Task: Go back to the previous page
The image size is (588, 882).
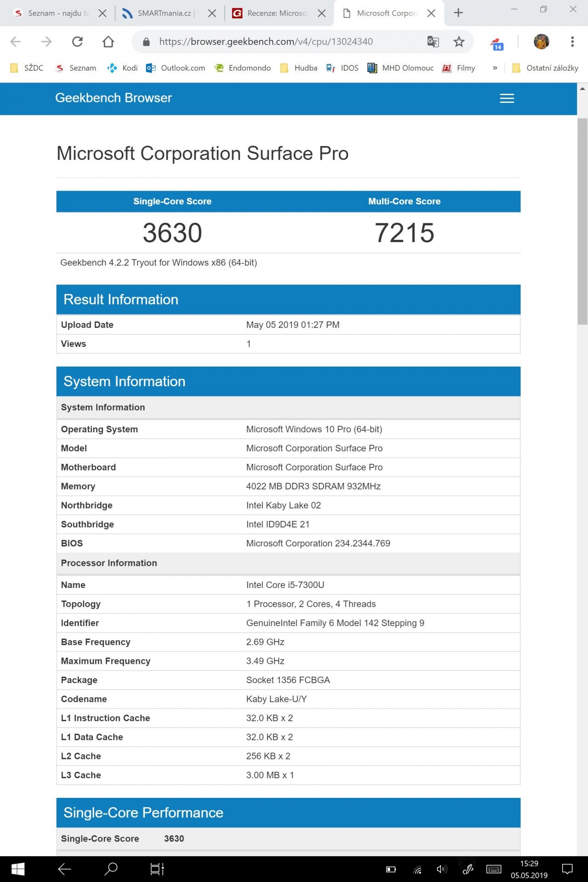Action: point(16,42)
